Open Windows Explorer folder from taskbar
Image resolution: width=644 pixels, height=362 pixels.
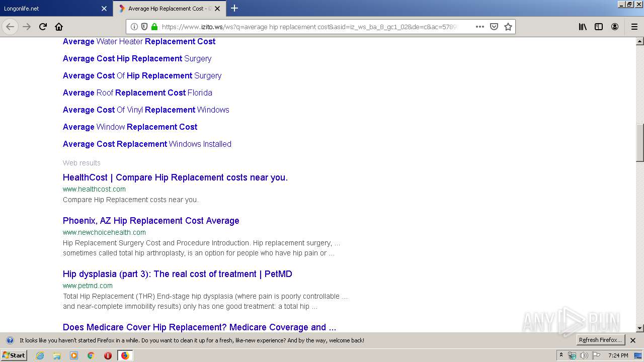(57, 355)
